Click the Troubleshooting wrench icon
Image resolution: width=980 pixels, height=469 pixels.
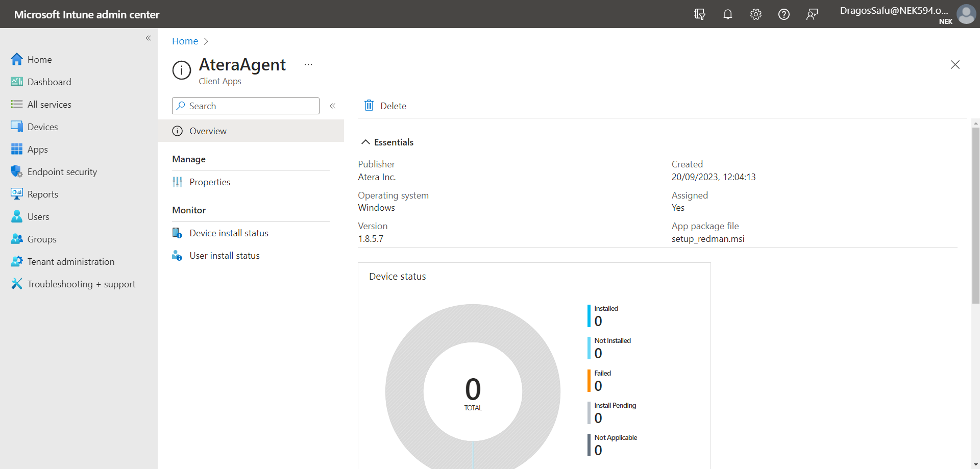click(x=17, y=284)
